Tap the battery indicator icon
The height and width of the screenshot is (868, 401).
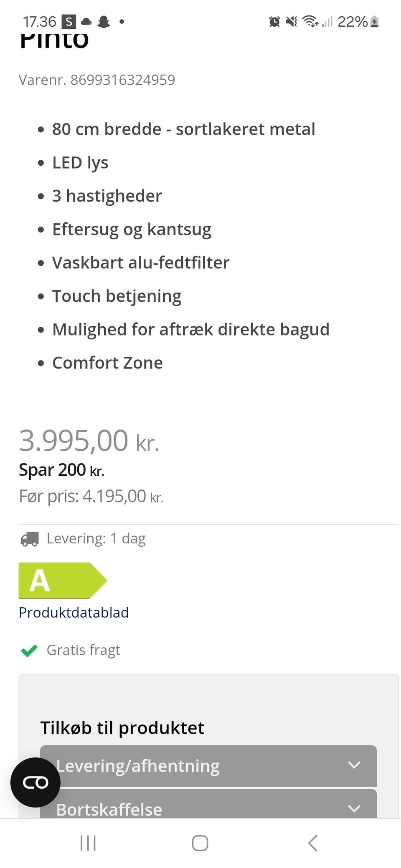pos(375,22)
